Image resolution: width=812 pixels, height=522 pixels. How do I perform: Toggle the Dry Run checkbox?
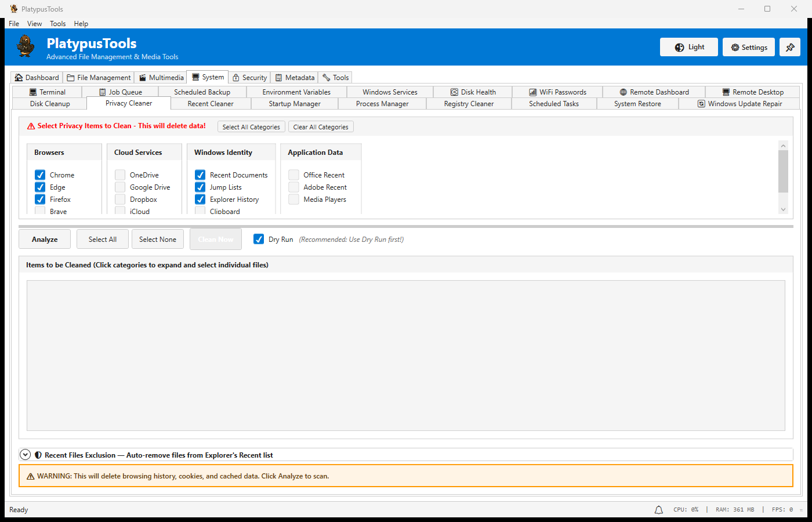259,240
